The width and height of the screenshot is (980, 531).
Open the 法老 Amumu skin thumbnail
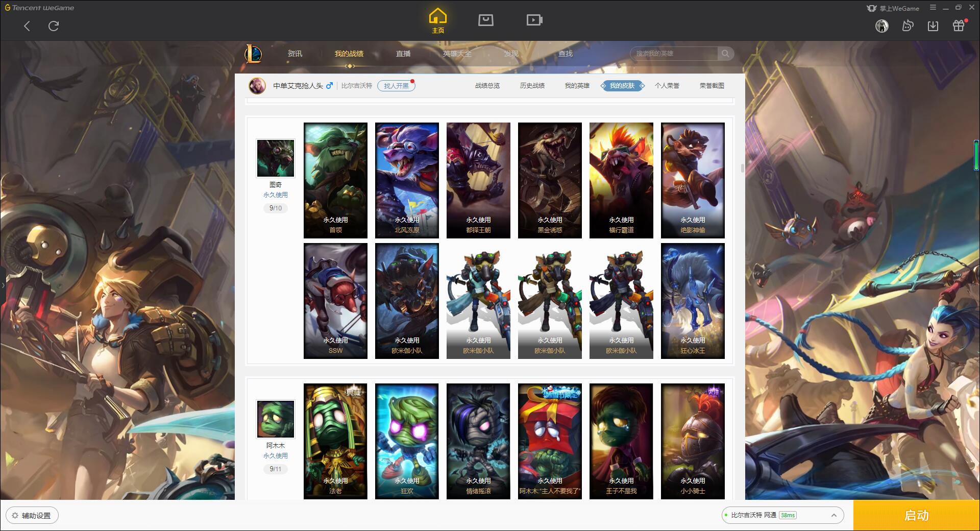[x=335, y=441]
